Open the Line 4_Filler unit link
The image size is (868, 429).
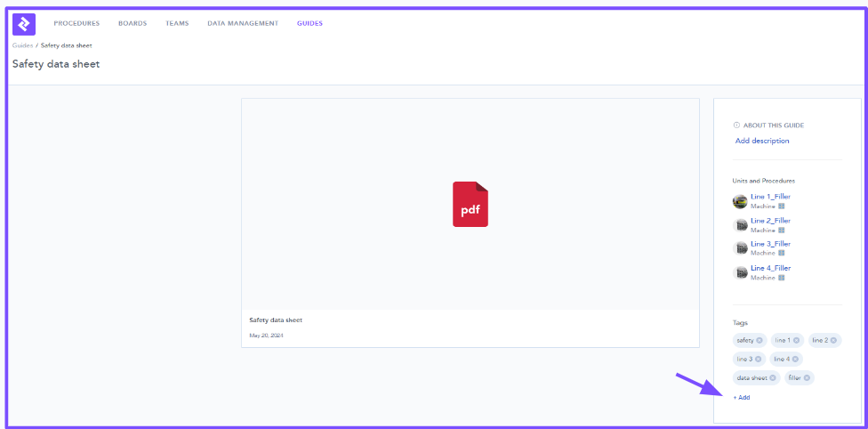(x=770, y=268)
